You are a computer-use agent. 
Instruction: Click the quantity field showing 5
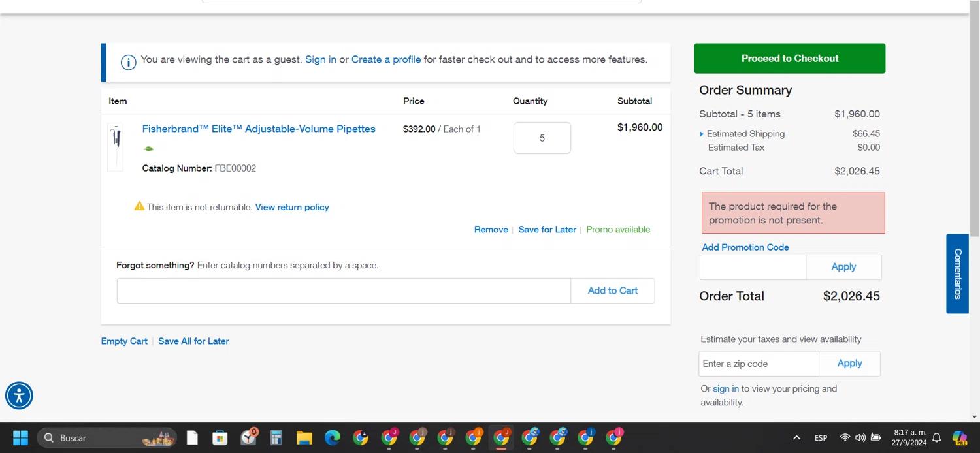(542, 138)
